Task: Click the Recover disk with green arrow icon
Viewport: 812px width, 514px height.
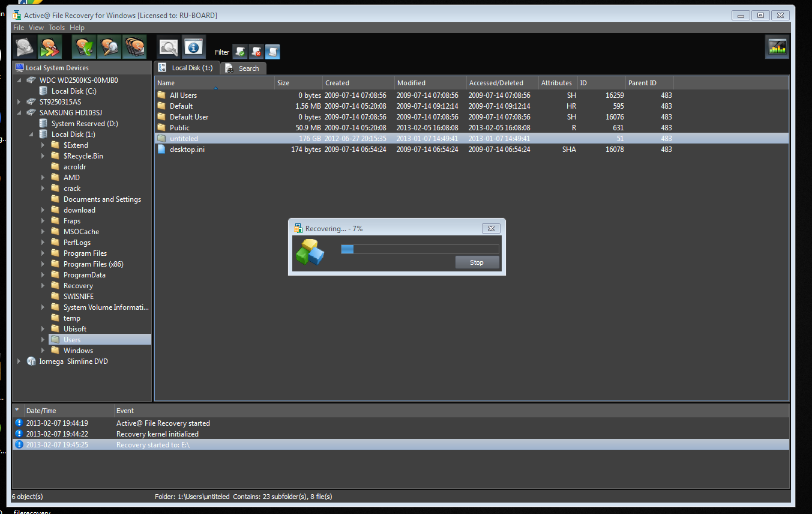Action: 84,47
